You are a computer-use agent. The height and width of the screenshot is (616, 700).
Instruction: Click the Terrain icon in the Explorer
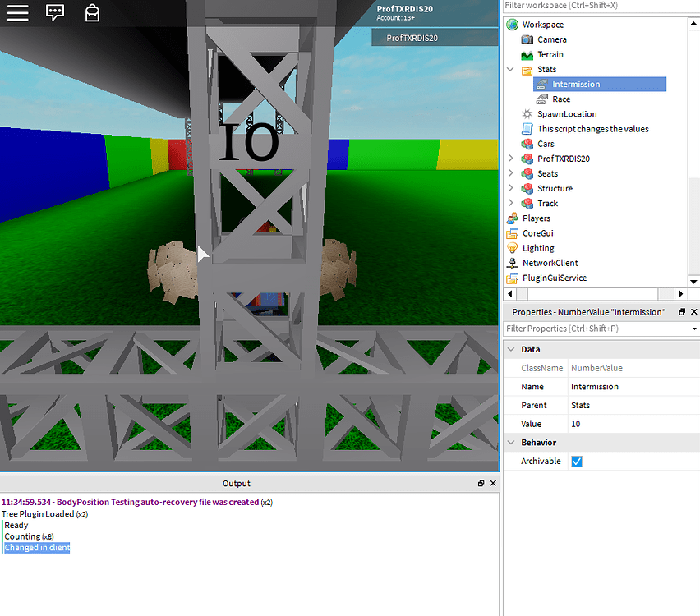[x=526, y=54]
